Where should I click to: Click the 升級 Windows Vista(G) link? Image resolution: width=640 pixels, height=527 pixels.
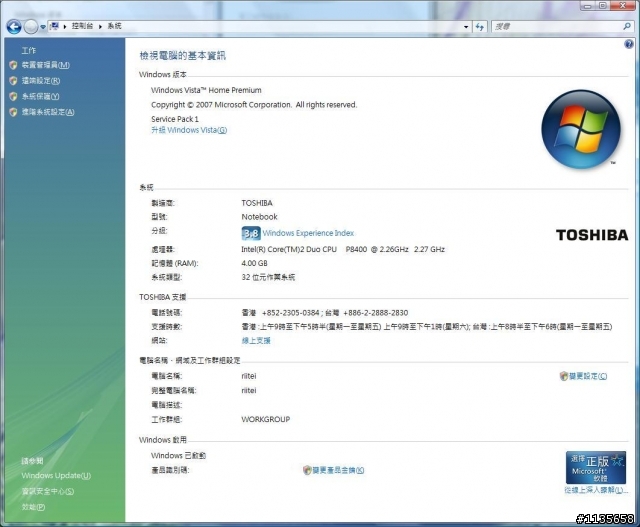(x=189, y=130)
